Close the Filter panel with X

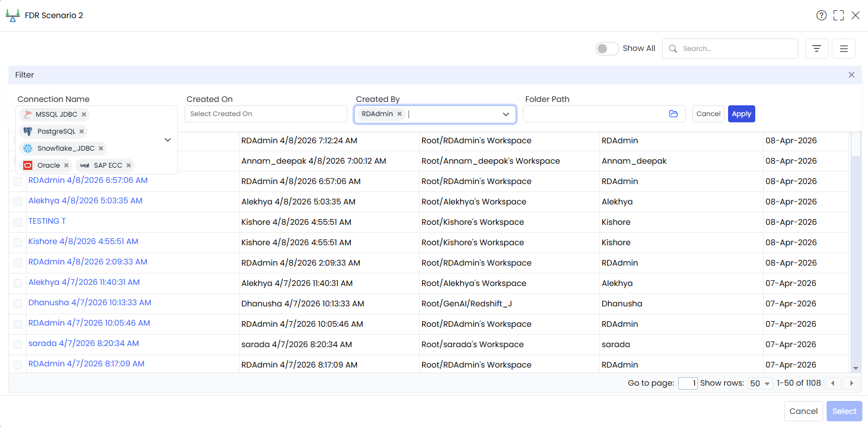[x=852, y=75]
